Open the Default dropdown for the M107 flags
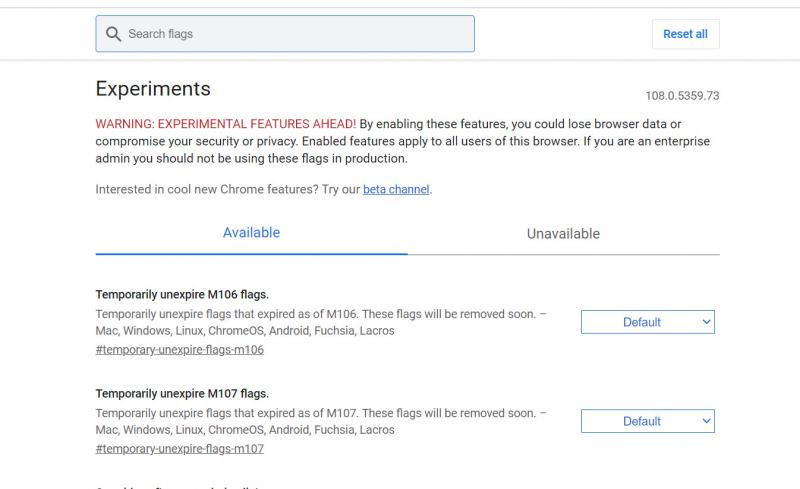 coord(647,421)
